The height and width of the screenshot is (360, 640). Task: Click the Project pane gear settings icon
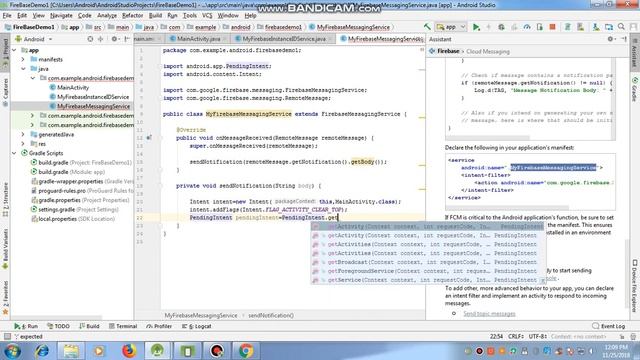point(115,39)
